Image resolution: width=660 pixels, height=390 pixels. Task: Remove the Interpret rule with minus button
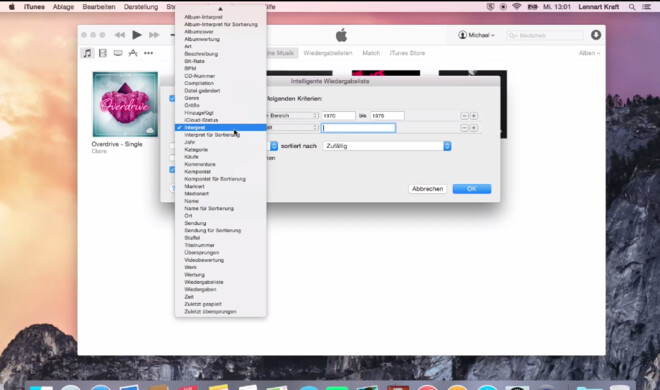[464, 128]
